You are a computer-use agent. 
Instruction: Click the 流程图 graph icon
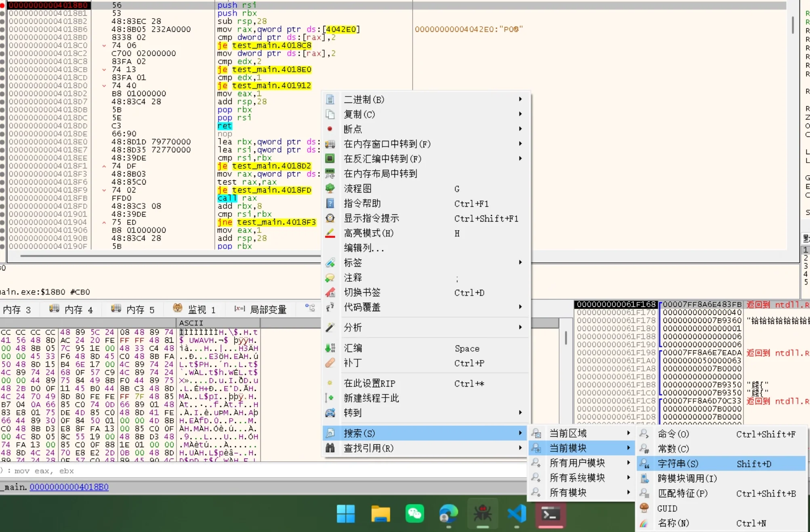(x=330, y=188)
